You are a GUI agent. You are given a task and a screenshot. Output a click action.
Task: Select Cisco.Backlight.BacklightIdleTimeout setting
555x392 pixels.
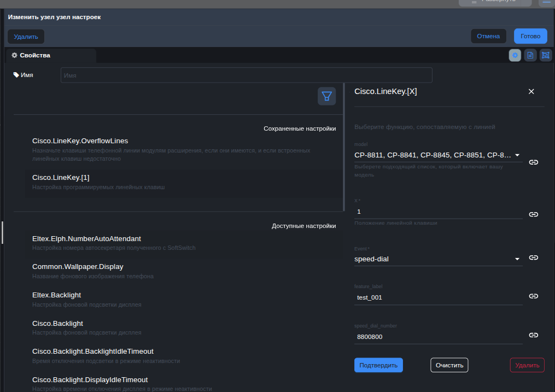(x=183, y=356)
